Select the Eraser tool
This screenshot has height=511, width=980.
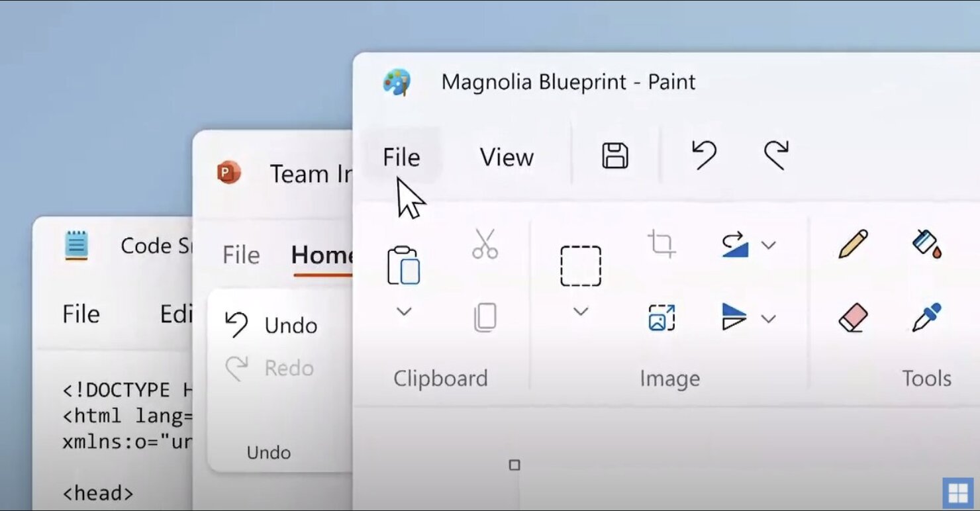pyautogui.click(x=853, y=318)
